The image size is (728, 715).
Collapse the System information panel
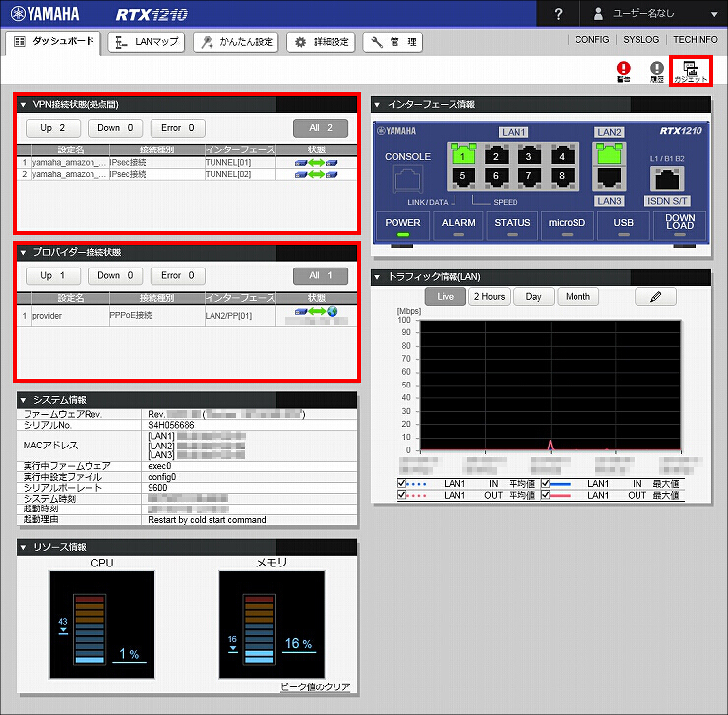click(23, 400)
